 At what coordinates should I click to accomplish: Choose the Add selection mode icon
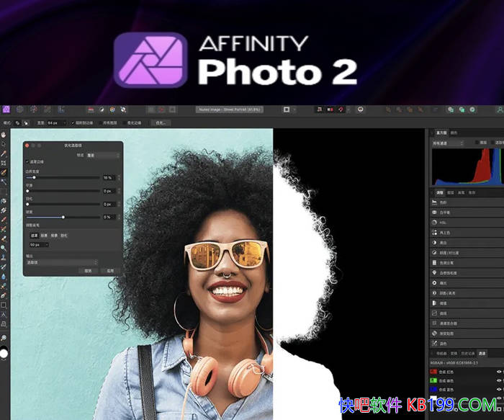18,123
